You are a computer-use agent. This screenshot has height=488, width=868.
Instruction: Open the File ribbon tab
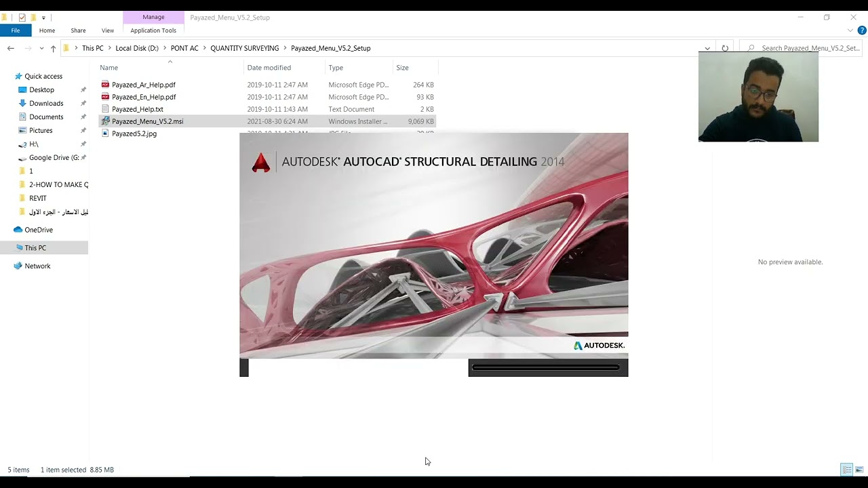[15, 30]
